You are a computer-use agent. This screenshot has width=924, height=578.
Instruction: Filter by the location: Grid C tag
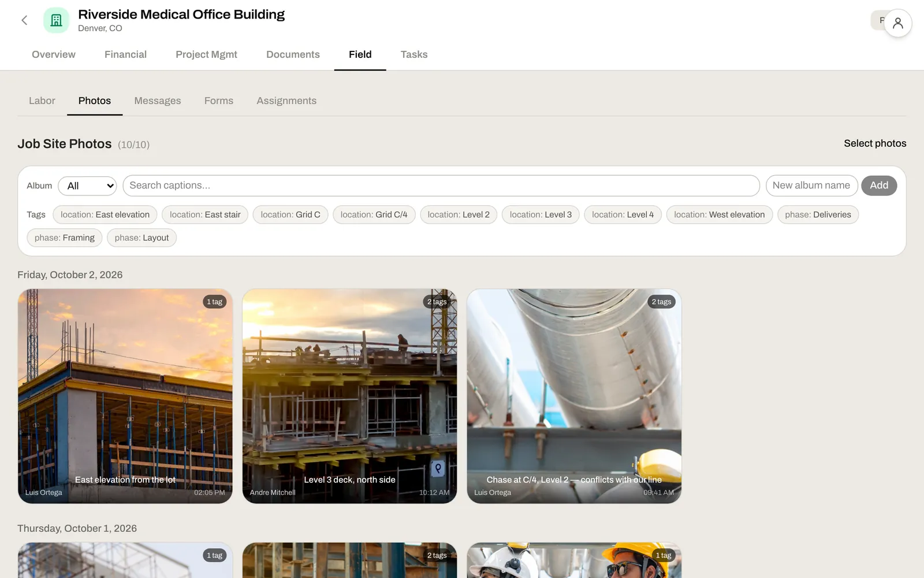tap(290, 214)
